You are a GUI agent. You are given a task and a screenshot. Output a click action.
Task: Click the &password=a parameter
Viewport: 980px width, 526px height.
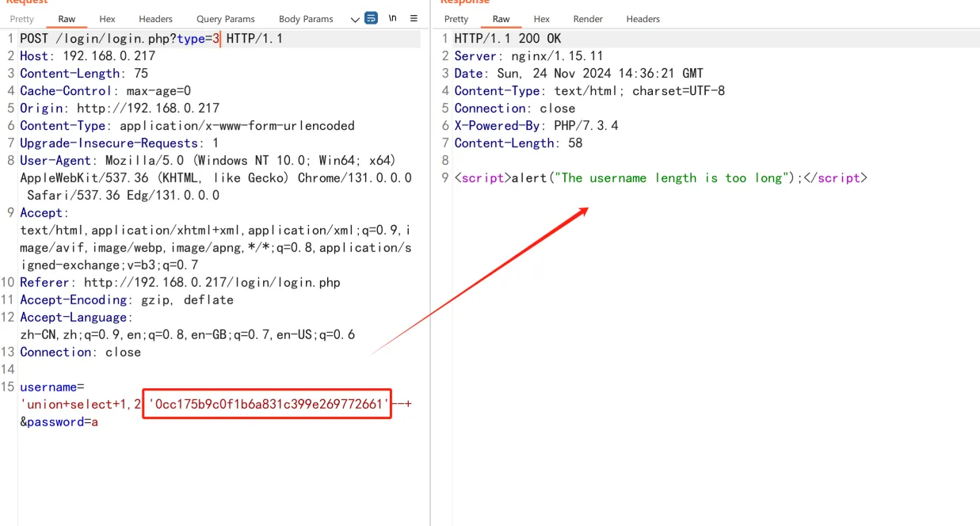click(59, 422)
